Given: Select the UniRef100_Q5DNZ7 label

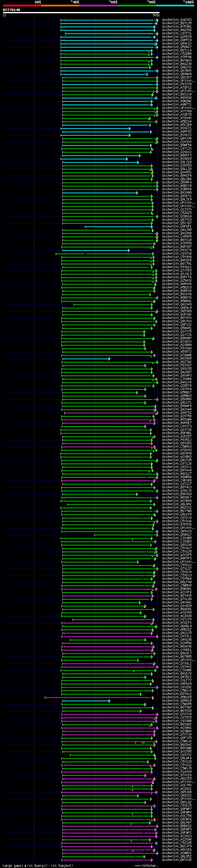Looking at the screenshot, I should click(177, 47).
